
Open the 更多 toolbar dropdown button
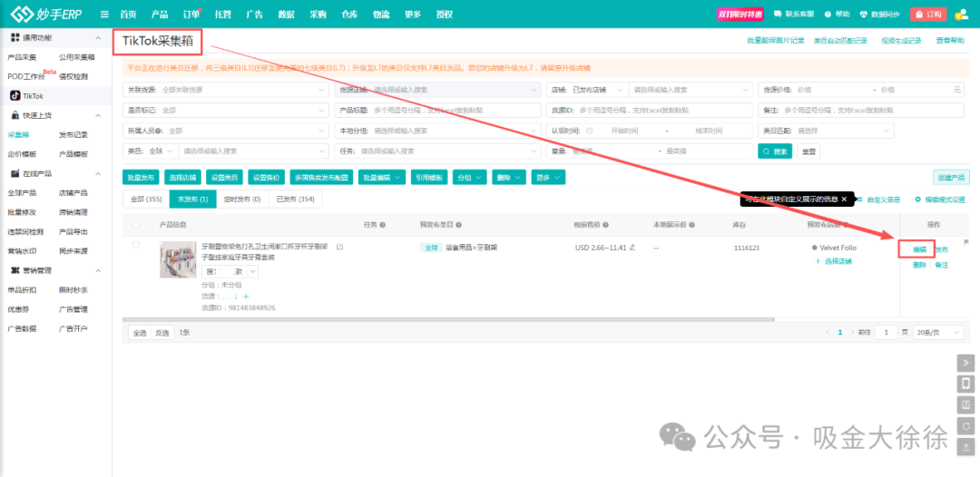[549, 178]
